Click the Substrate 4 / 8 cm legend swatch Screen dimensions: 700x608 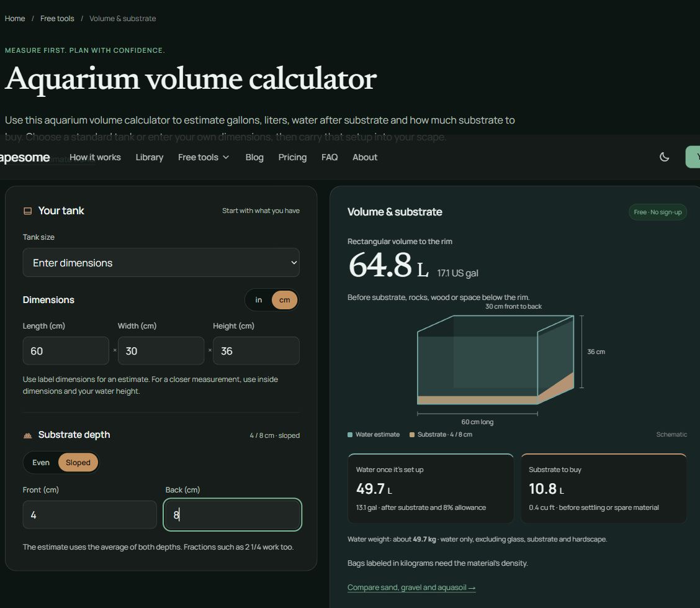tap(412, 435)
